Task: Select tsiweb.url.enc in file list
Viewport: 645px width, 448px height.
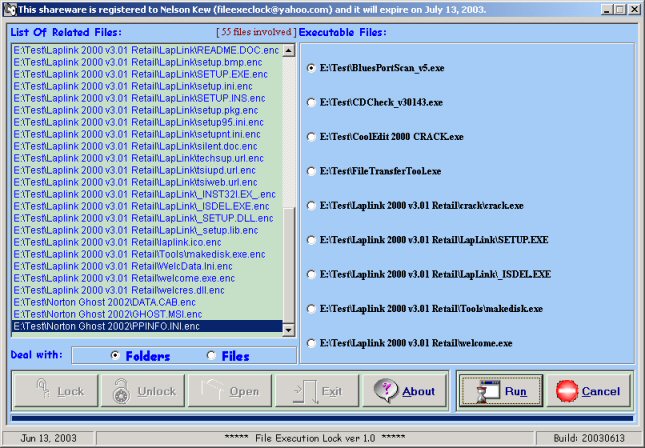Action: point(147,182)
